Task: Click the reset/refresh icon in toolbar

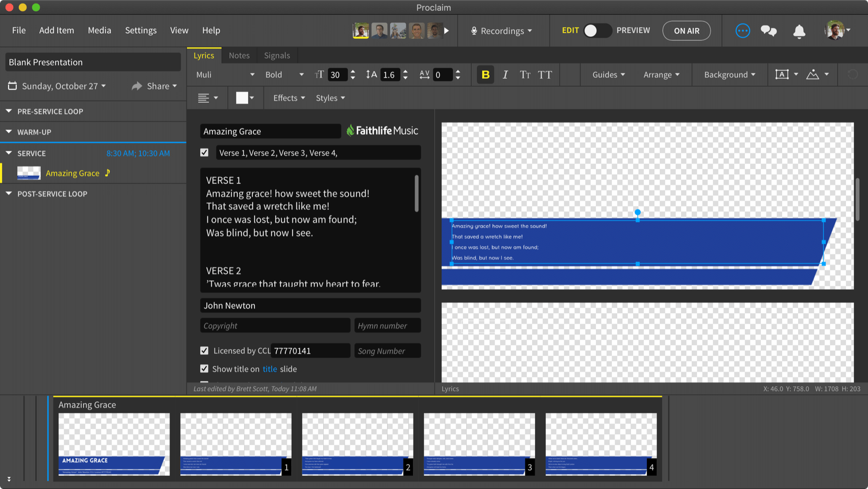Action: point(852,75)
